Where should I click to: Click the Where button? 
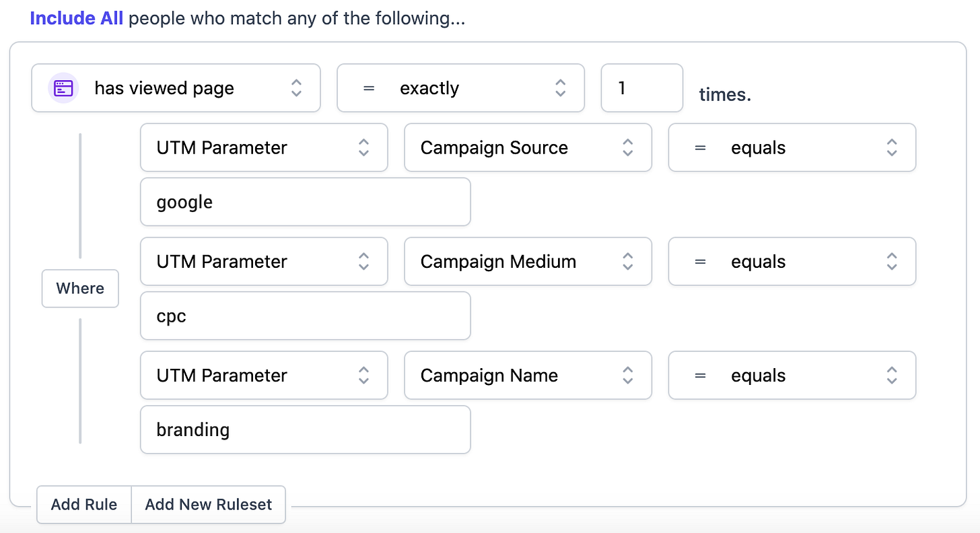click(80, 288)
